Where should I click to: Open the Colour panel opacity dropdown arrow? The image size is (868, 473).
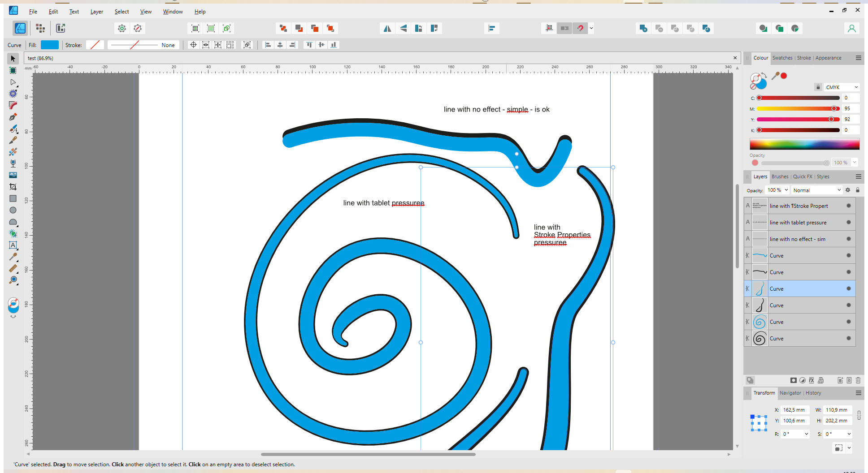(855, 162)
